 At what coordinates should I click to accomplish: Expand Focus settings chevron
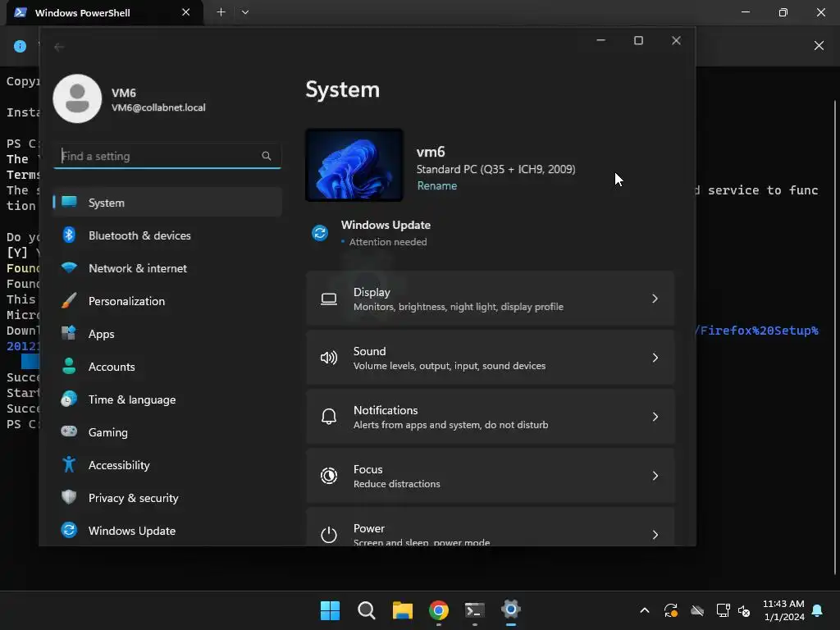pyautogui.click(x=655, y=476)
